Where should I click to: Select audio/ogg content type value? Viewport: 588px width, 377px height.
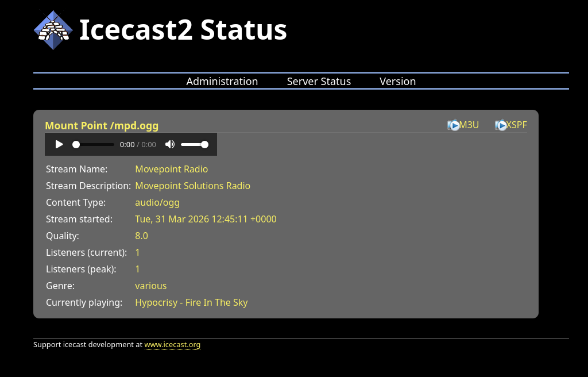click(157, 202)
